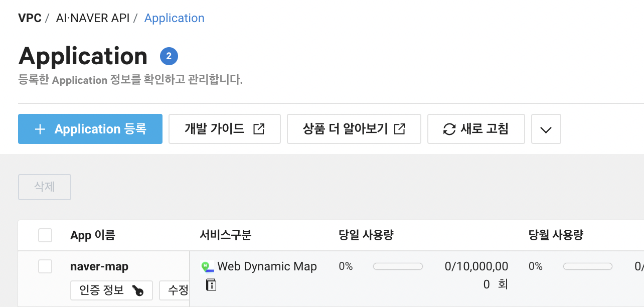
Task: Select the Application breadcrumb link
Action: pyautogui.click(x=174, y=18)
